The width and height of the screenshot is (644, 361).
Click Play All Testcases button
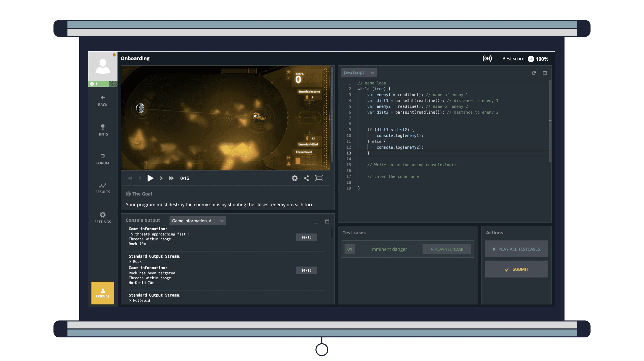(x=516, y=249)
